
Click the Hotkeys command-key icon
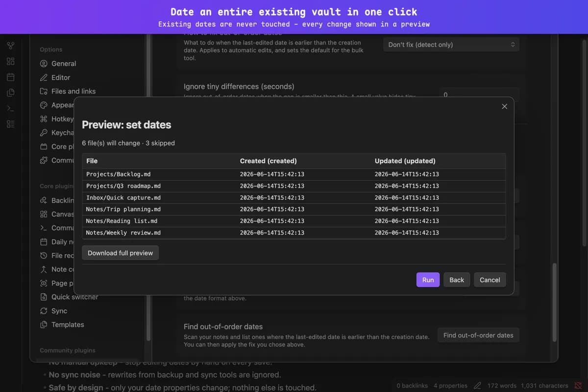[44, 119]
